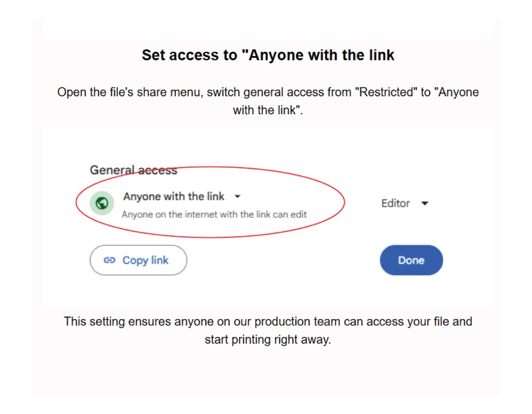Viewport: 532px width, 414px height.
Task: Open the Editor role dropdown arrow
Action: pyautogui.click(x=425, y=204)
